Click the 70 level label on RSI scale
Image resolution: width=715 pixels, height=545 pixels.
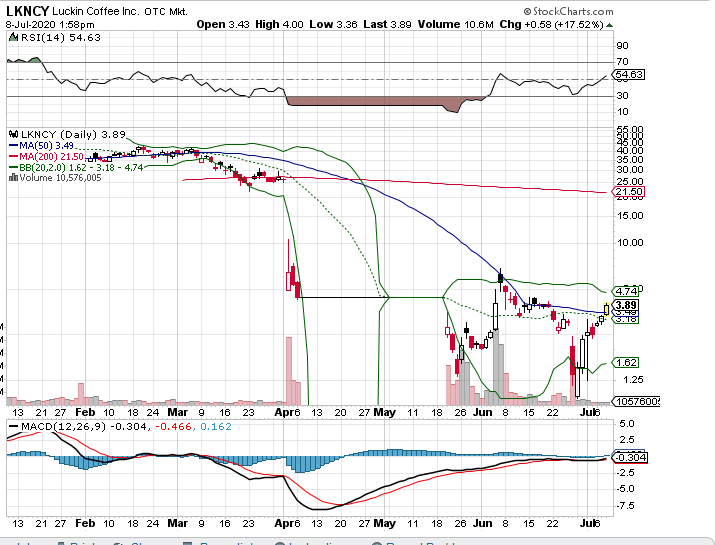pyautogui.click(x=622, y=62)
